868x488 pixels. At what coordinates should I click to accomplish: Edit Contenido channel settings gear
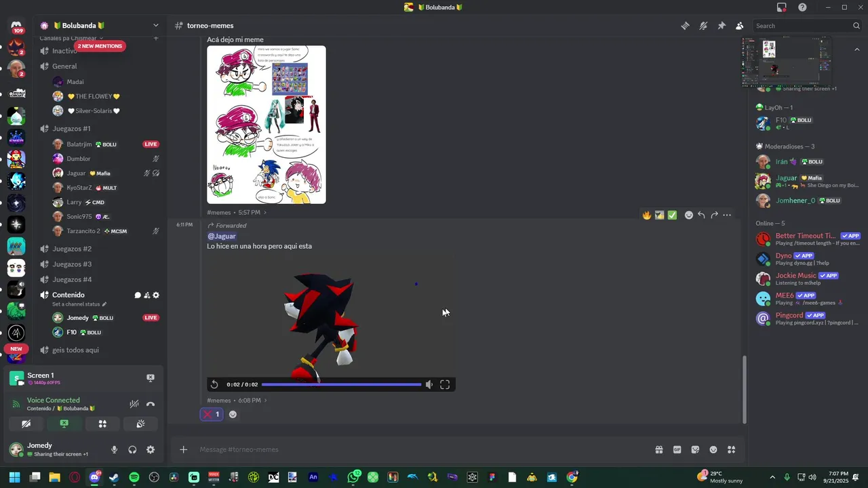point(156,295)
